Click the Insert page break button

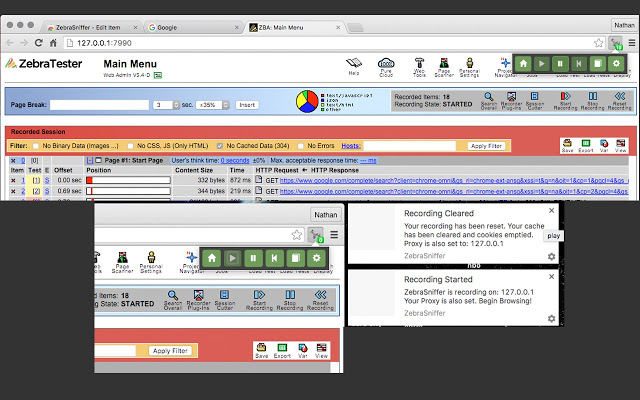247,105
